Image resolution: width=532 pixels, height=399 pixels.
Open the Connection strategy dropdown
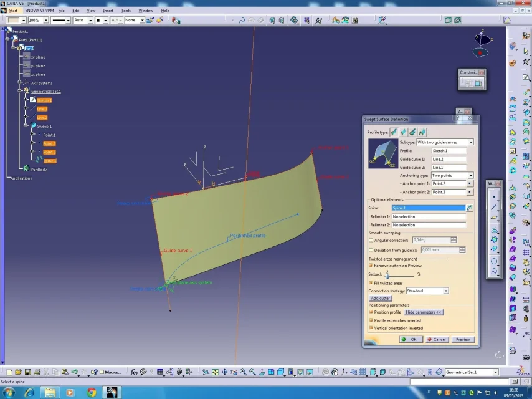click(445, 291)
